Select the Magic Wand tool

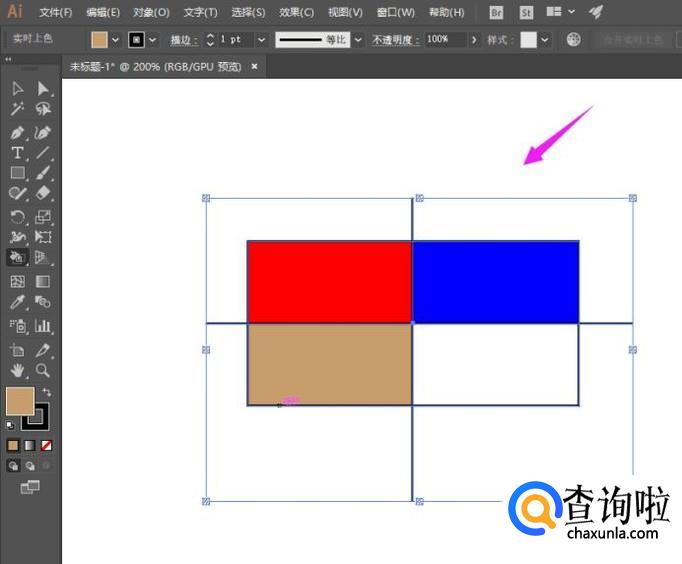point(18,109)
